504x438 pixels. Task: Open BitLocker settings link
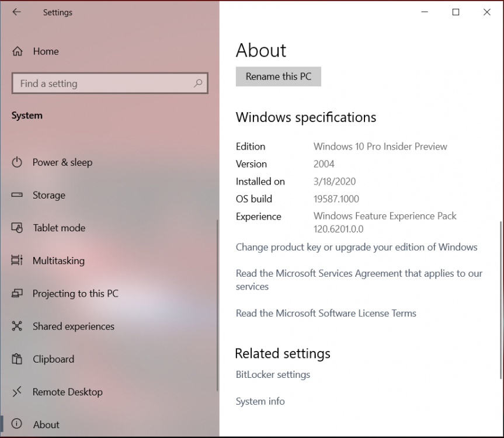coord(273,374)
